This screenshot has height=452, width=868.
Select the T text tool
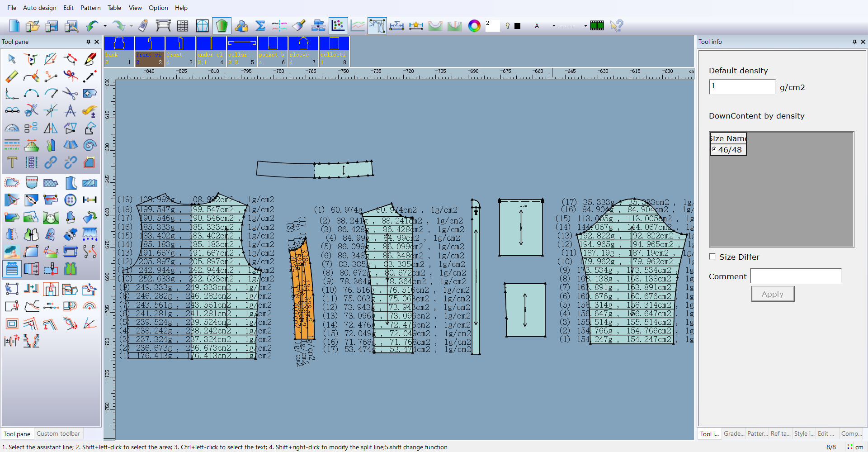(12, 162)
